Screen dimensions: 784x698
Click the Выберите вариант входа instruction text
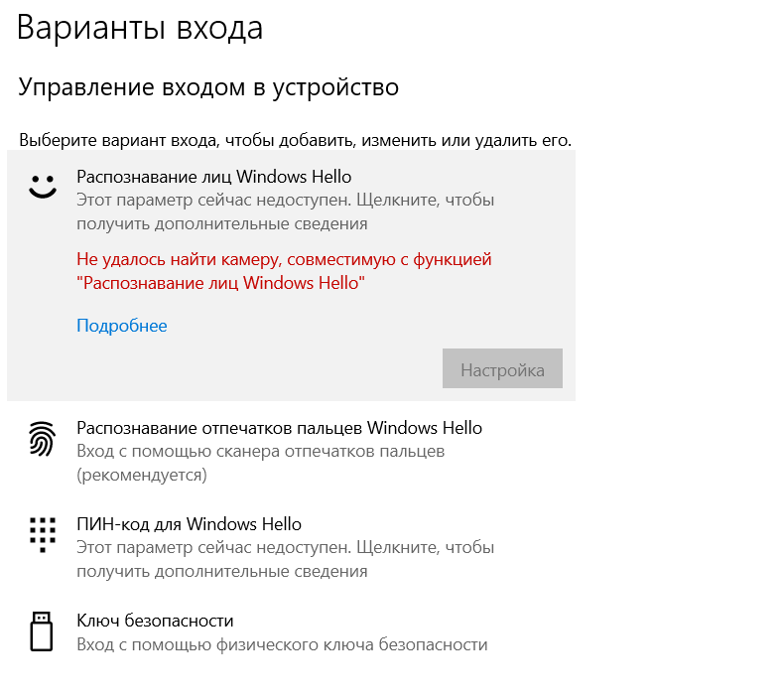point(295,140)
